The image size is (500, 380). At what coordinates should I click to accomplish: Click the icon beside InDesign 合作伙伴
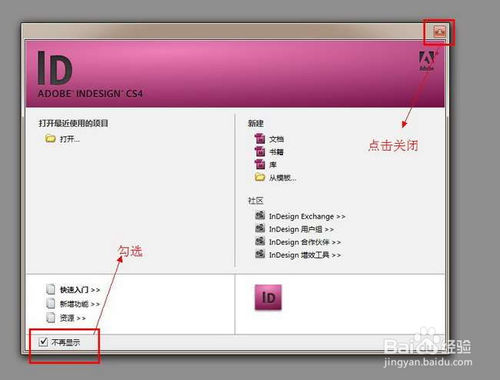(x=260, y=241)
